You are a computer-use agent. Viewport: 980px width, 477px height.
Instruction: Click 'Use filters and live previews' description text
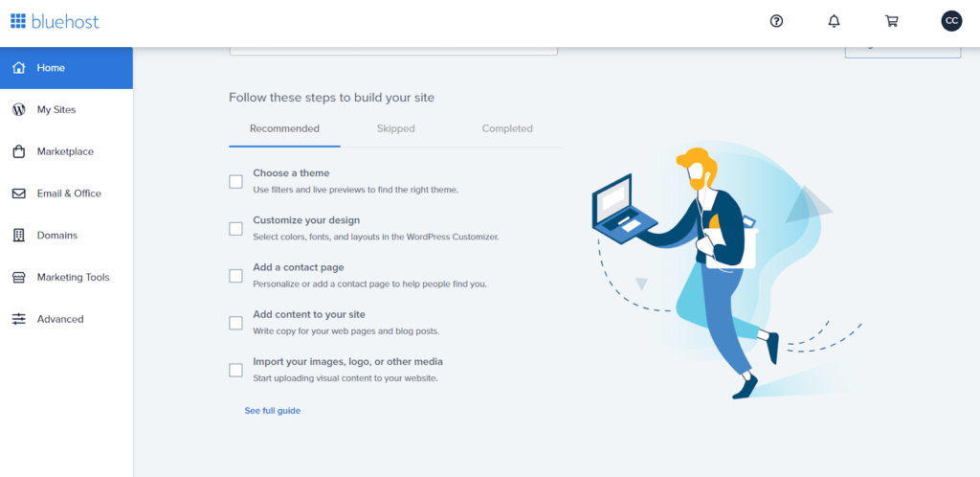tap(356, 190)
